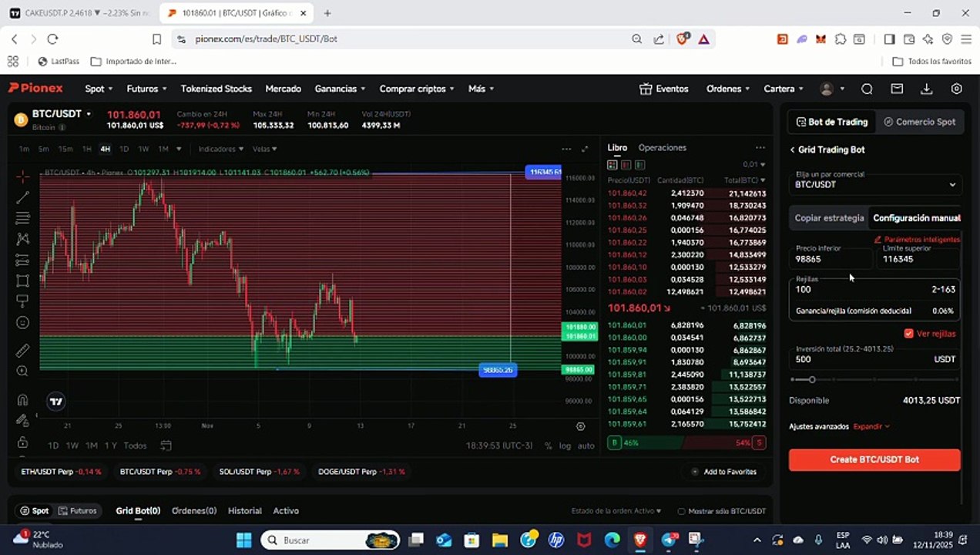Viewport: 980px width, 555px height.
Task: Open the messages inbox icon
Action: click(897, 89)
